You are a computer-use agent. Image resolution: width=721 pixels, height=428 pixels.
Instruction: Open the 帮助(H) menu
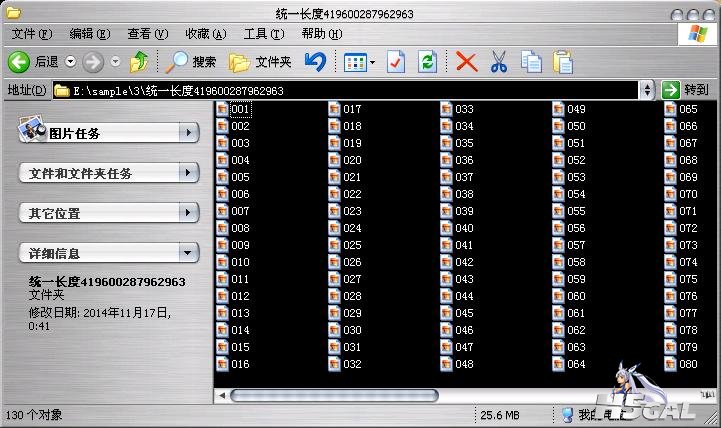pos(322,34)
